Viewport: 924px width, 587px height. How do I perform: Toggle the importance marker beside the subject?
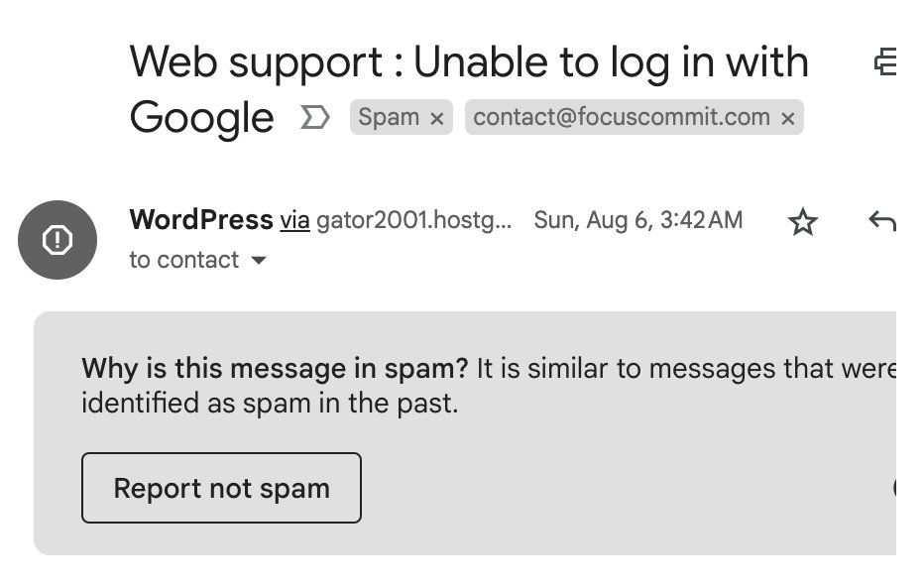[x=314, y=118]
